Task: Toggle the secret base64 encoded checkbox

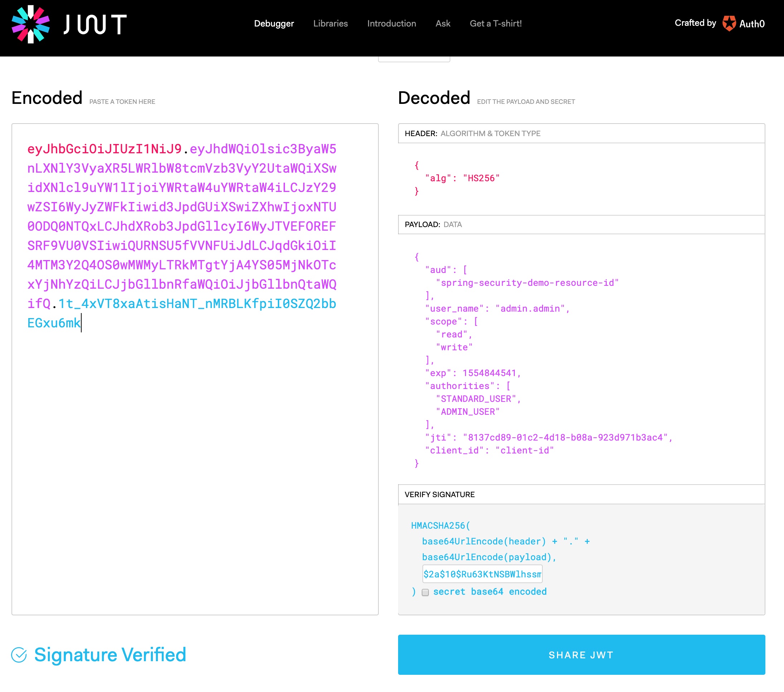Action: [425, 592]
